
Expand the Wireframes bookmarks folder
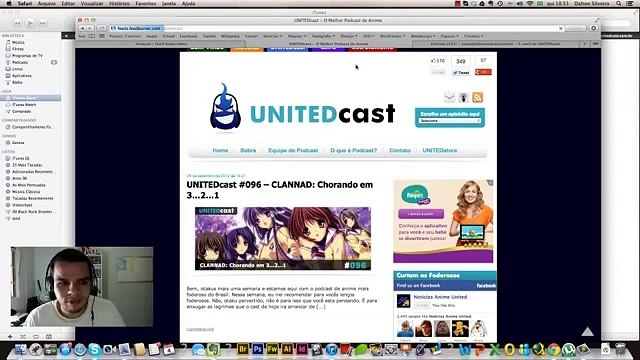393,36
